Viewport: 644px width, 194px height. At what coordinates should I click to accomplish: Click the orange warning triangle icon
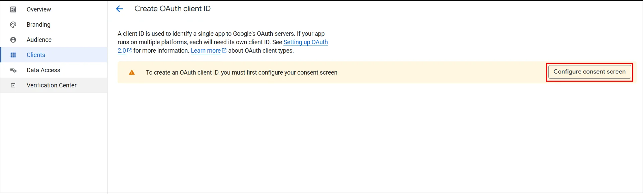tap(132, 72)
